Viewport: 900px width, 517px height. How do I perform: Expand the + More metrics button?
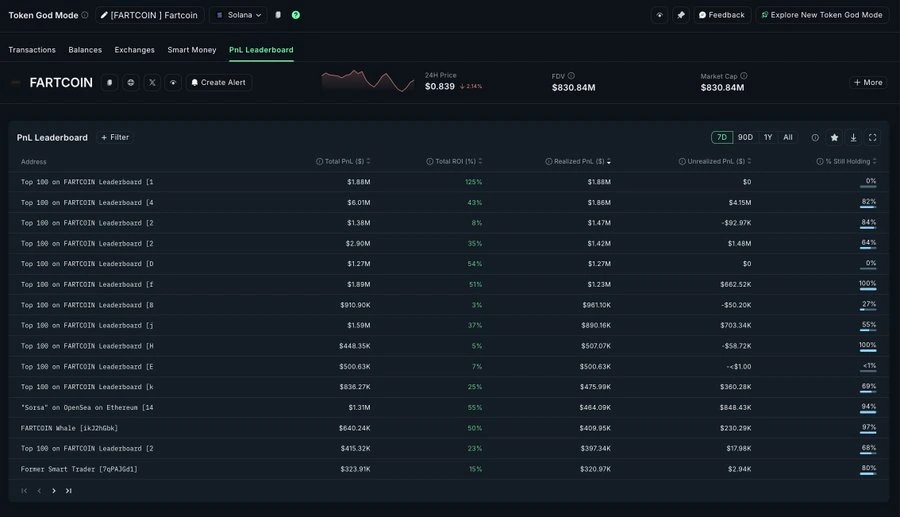[868, 83]
